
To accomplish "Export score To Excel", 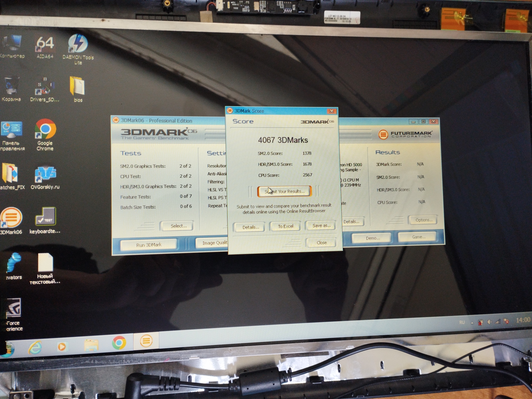I will (285, 226).
